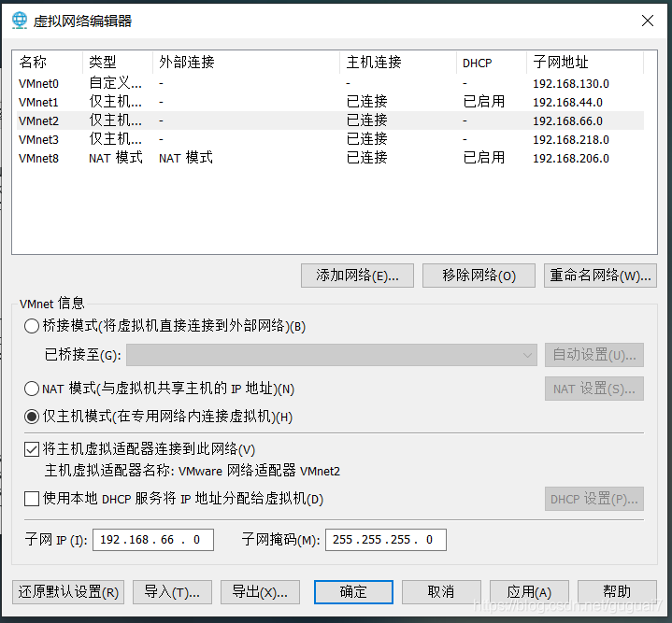
Task: Click 仅主机 type cell for VMnet3
Action: (x=115, y=139)
